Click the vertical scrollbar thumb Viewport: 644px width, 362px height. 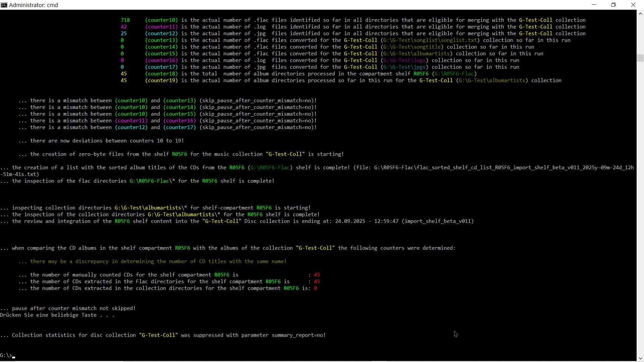click(x=640, y=58)
